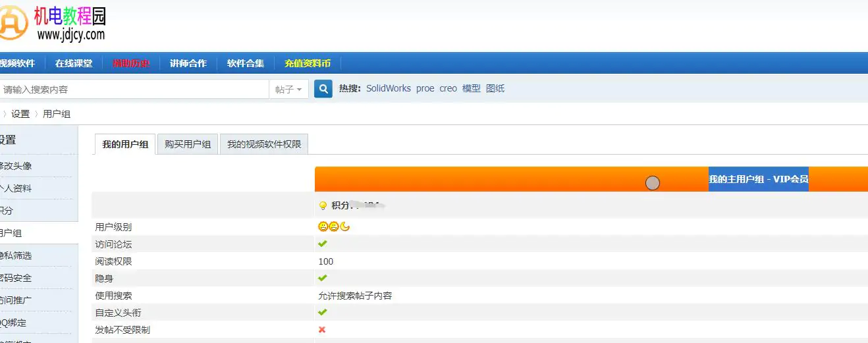
Task: Open 访问推广 in the settings sidebar
Action: (x=16, y=300)
